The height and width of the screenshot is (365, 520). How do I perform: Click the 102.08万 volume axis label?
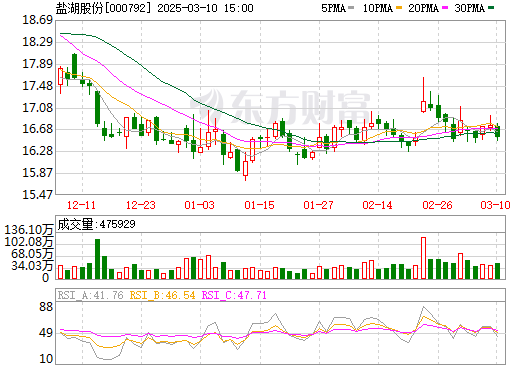(x=29, y=242)
